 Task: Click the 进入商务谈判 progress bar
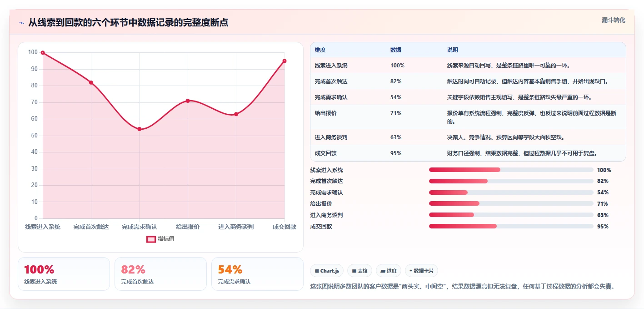511,215
